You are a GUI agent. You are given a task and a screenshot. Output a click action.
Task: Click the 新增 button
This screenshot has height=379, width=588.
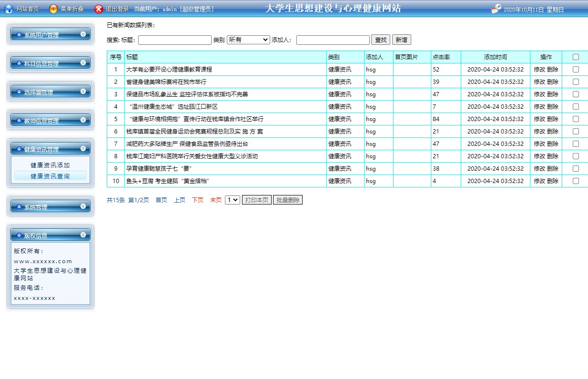pyautogui.click(x=402, y=40)
